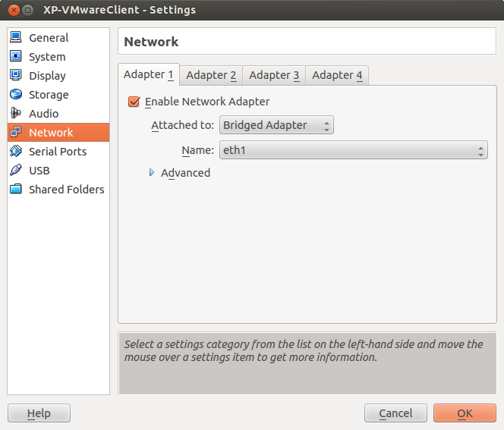The height and width of the screenshot is (430, 504).
Task: Click the USB plug icon
Action: 16,170
